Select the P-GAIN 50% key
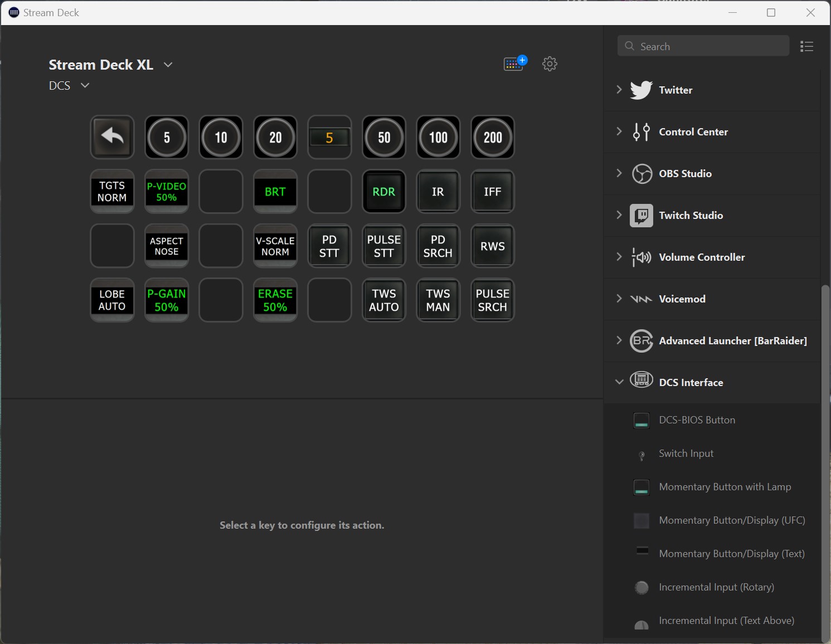The width and height of the screenshot is (831, 644). [167, 300]
